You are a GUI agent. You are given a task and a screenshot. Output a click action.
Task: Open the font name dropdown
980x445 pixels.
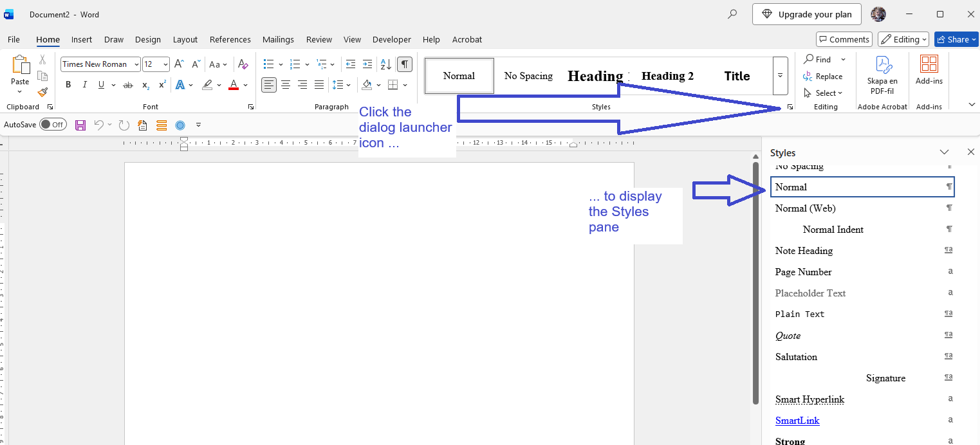(136, 64)
